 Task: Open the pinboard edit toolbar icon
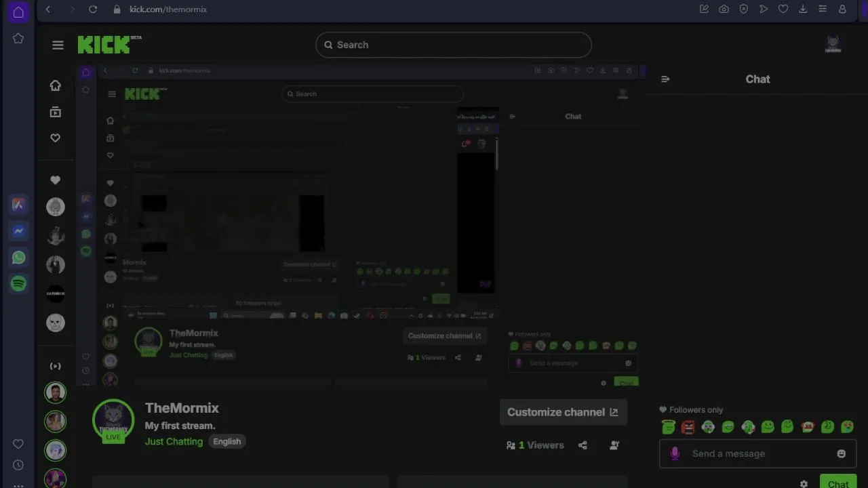point(704,9)
